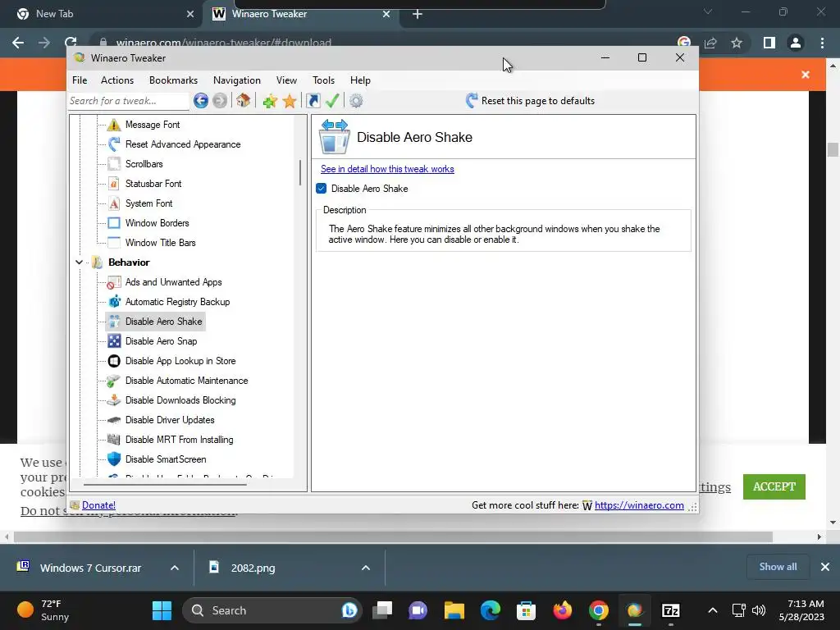Click the green ACCEPT cookies button
Viewport: 840px width, 630px height.
click(x=774, y=487)
